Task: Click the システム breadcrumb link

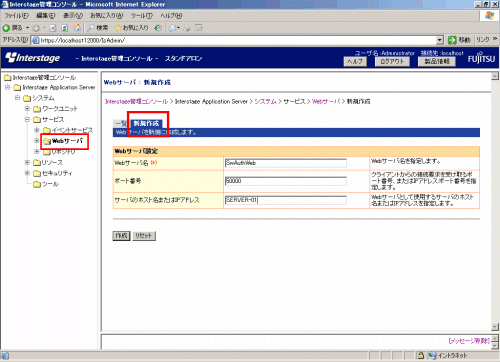Action: click(265, 101)
